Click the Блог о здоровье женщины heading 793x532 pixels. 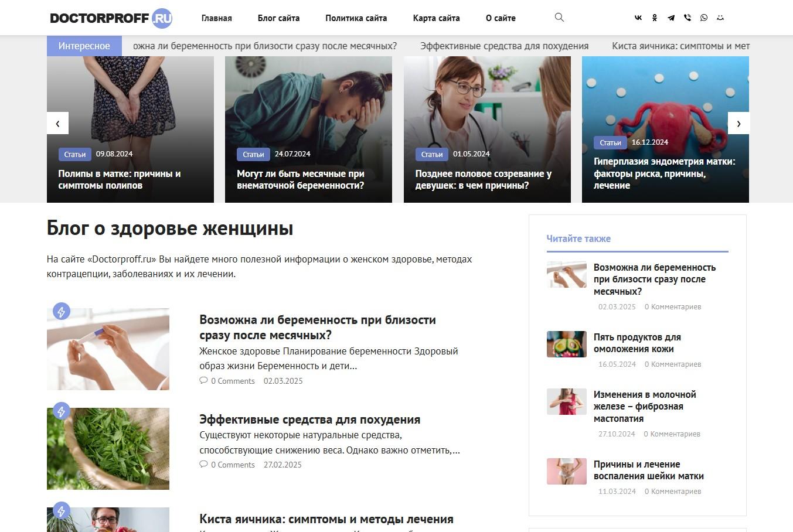pos(170,228)
